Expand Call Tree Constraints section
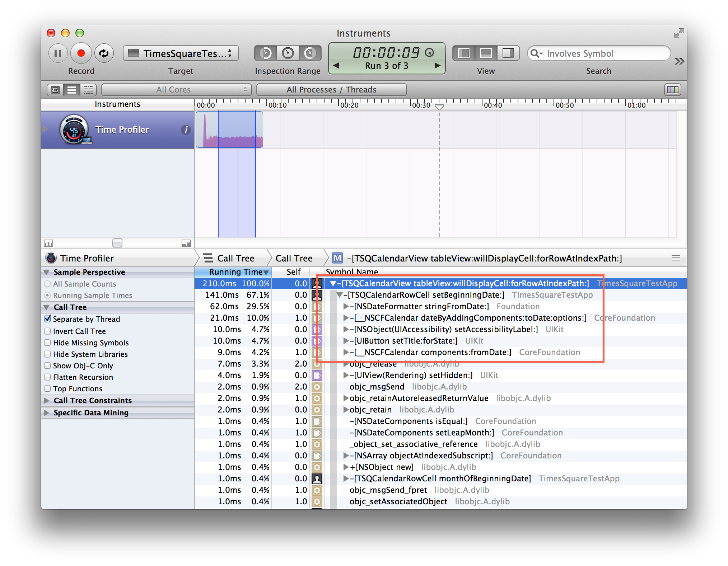This screenshot has height=566, width=728. (46, 400)
